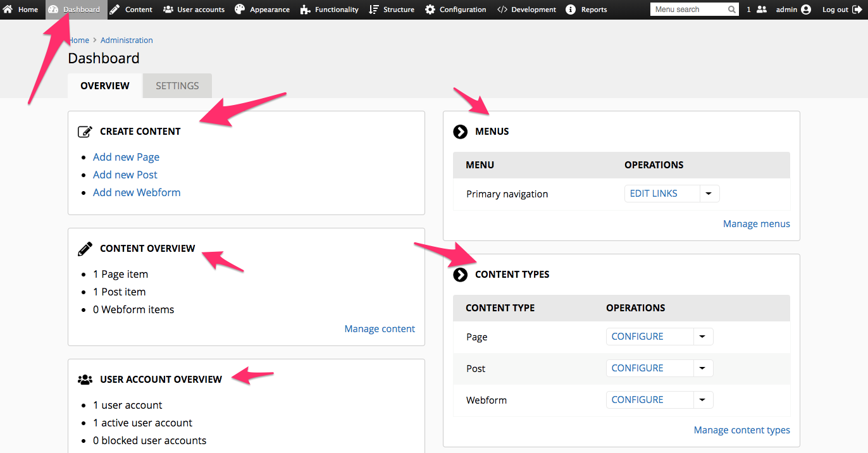Click the Log out text link

(x=835, y=9)
